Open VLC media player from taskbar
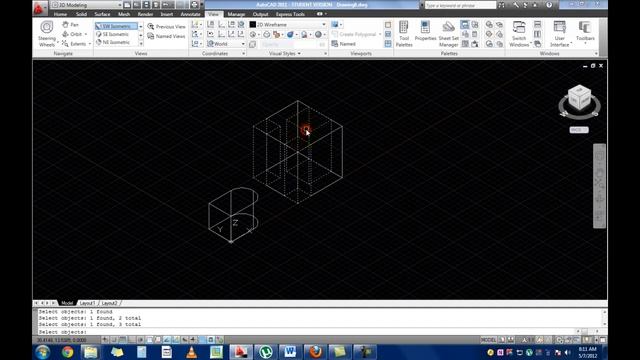Image resolution: width=640 pixels, height=360 pixels. tap(191, 352)
